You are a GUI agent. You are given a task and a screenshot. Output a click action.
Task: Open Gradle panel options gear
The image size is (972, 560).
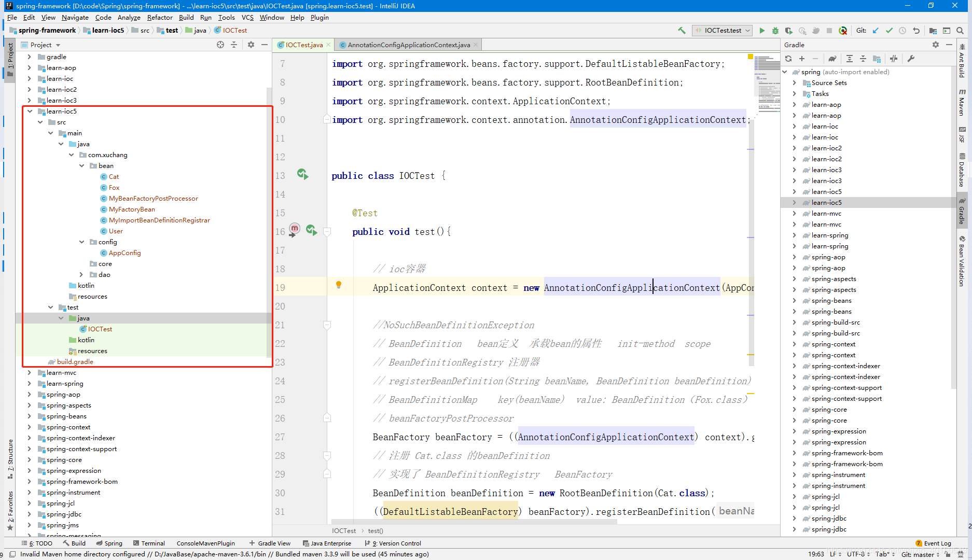pos(936,45)
